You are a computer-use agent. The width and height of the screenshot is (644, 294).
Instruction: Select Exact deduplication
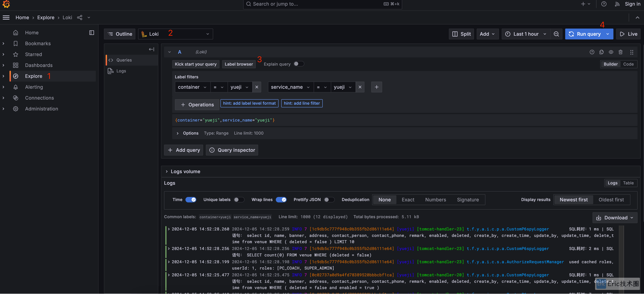408,200
